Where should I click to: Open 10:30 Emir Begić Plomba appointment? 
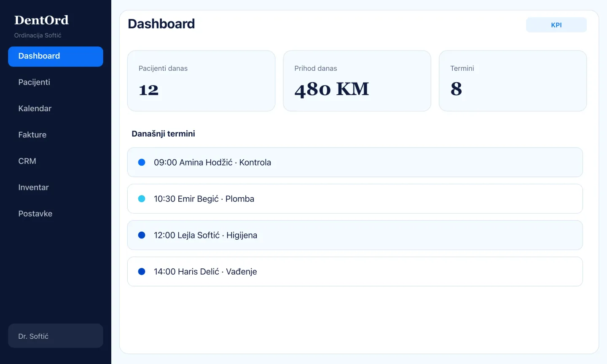(355, 199)
